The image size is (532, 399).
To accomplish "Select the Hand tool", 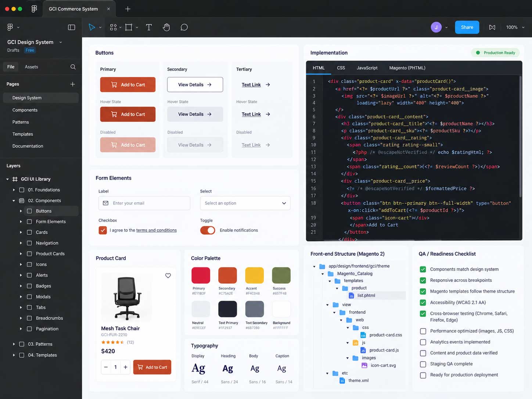I will point(166,27).
